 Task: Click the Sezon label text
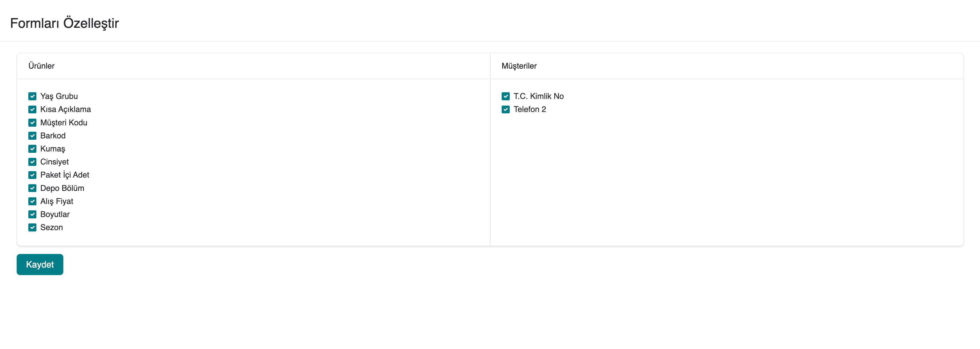click(51, 228)
